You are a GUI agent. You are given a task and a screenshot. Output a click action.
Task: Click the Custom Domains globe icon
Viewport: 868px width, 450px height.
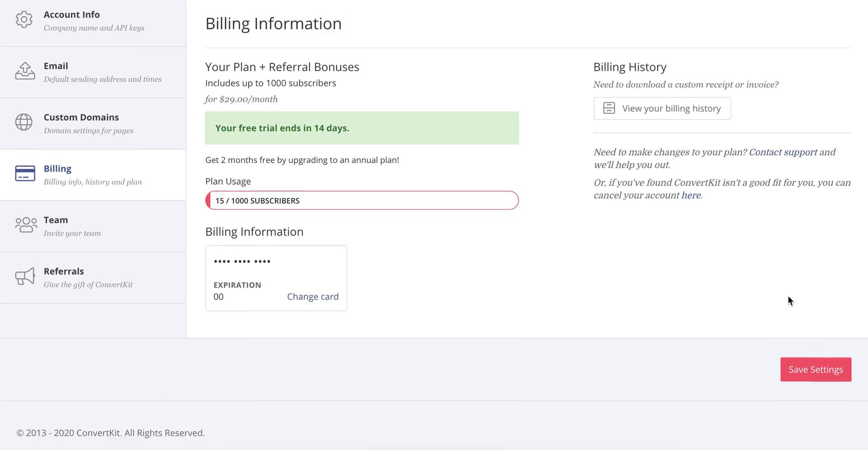24,122
